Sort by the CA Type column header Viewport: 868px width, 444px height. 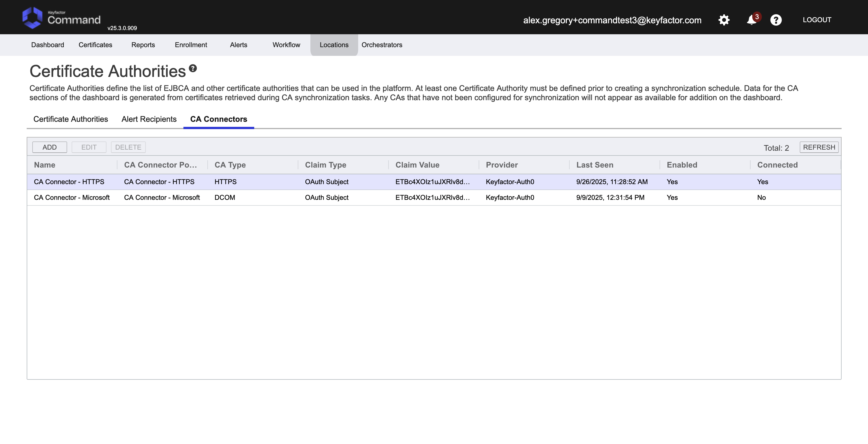pos(230,165)
